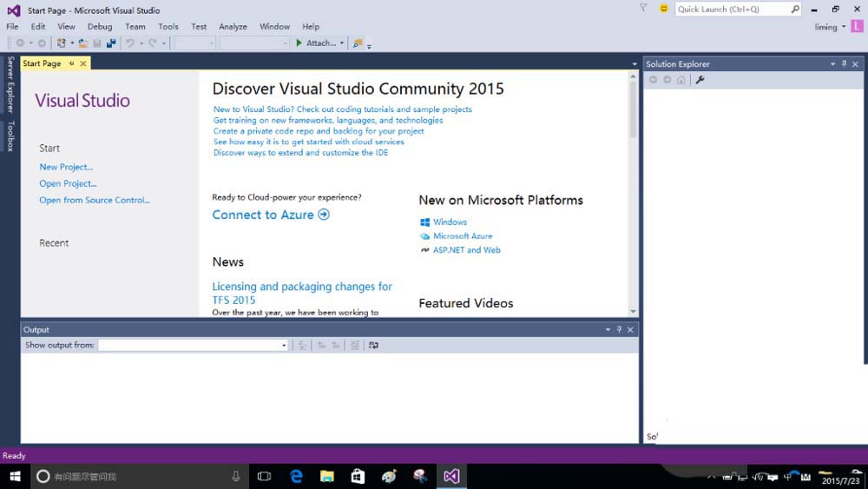Open the Debug menu
The height and width of the screenshot is (489, 868).
point(100,27)
